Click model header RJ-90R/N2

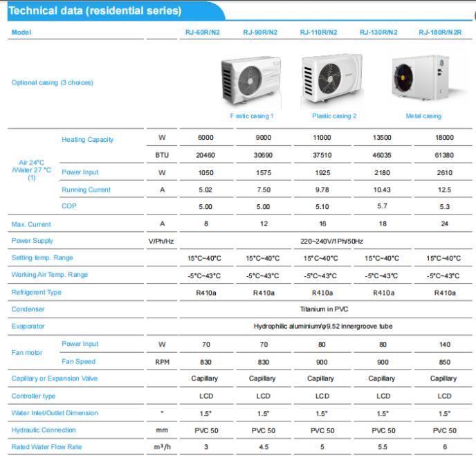[260, 33]
